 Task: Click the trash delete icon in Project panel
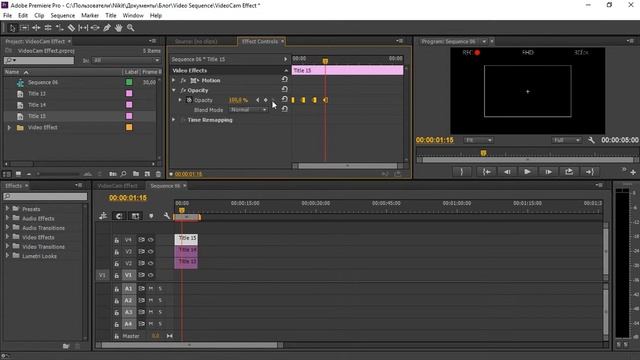click(158, 174)
